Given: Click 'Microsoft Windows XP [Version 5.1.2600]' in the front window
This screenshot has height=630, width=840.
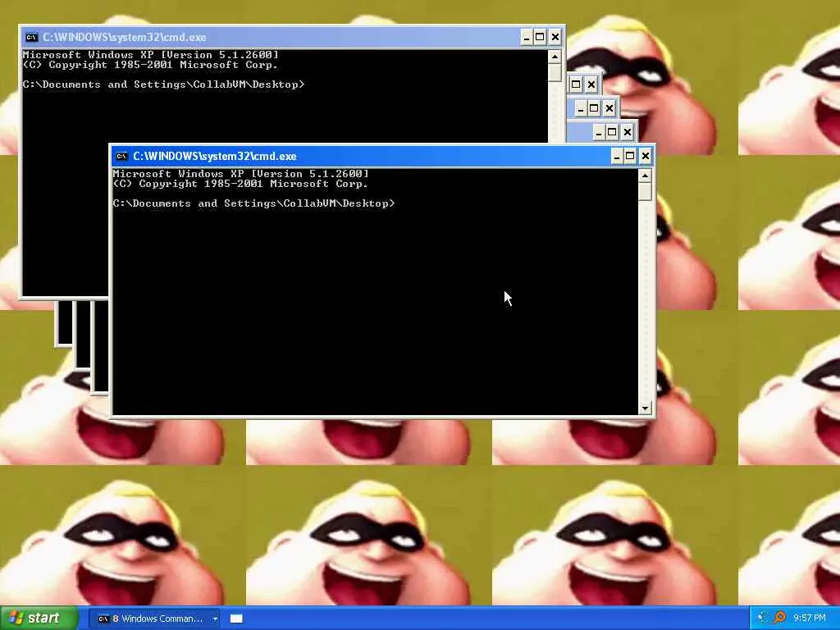Looking at the screenshot, I should 241,174.
